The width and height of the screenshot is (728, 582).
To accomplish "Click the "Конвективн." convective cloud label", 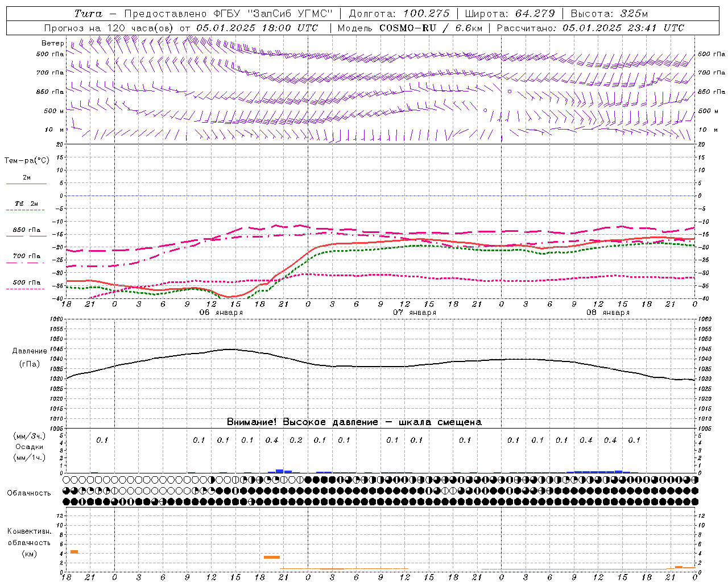I will 29,531.
